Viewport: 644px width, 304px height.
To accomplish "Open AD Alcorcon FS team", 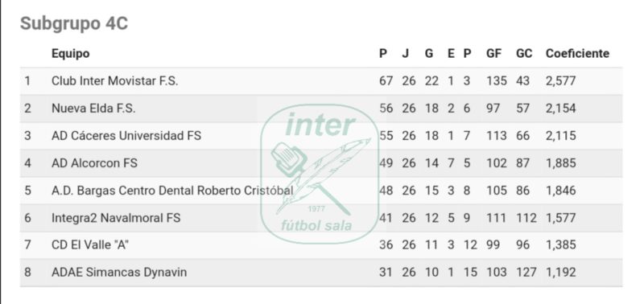I will point(94,163).
